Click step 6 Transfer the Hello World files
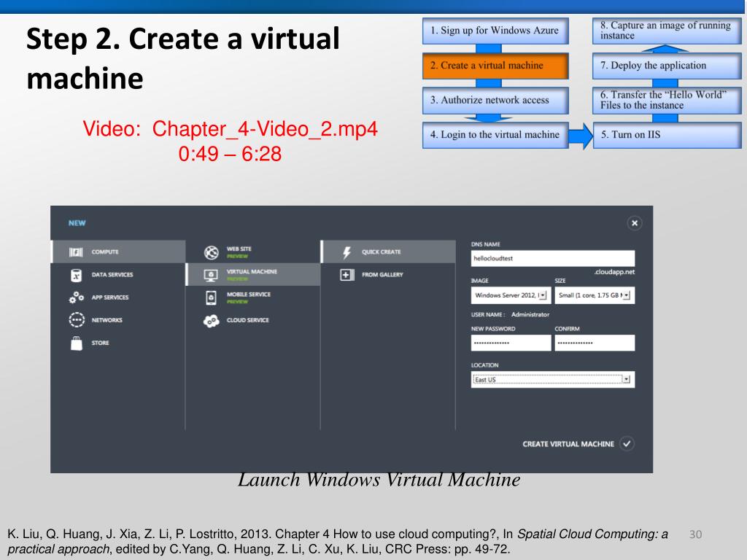This screenshot has width=747, height=560. pos(667,100)
